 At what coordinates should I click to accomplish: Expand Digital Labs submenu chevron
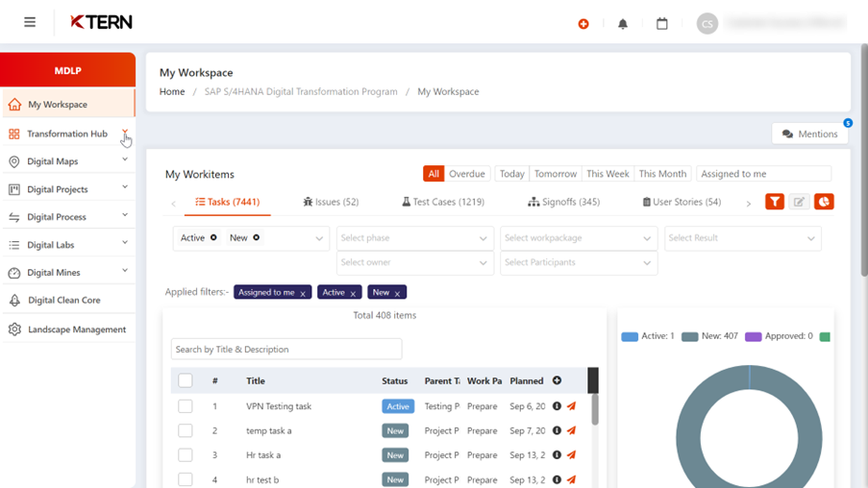125,242
